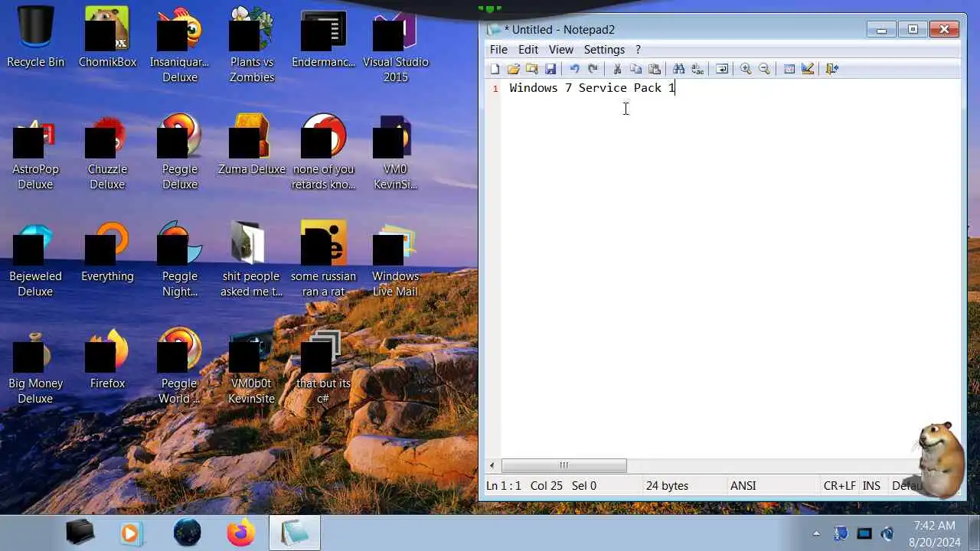This screenshot has height=551, width=980.
Task: Select the Bejeweled Deluxe desktop icon
Action: pos(35,260)
